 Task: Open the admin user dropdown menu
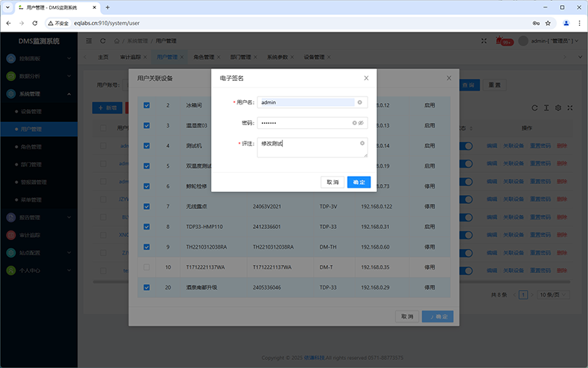tap(550, 41)
